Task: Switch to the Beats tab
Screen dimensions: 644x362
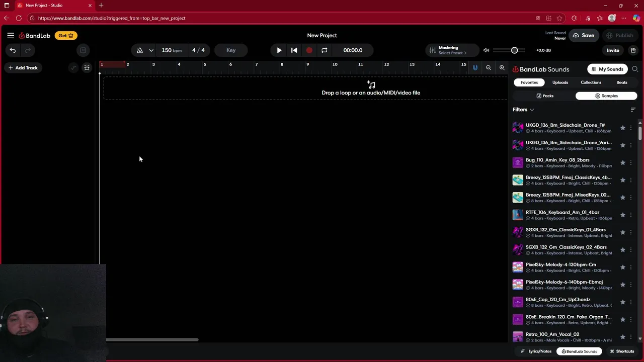Action: tap(622, 82)
